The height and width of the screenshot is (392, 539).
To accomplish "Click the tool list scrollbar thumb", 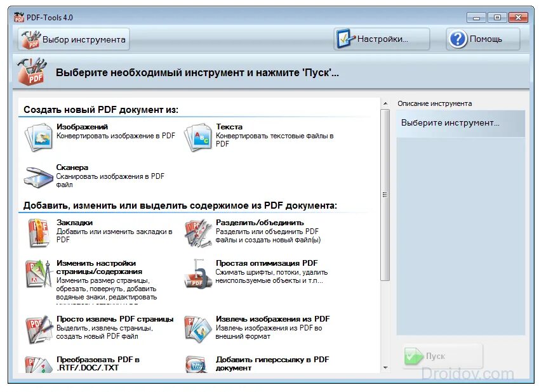I will [385, 195].
